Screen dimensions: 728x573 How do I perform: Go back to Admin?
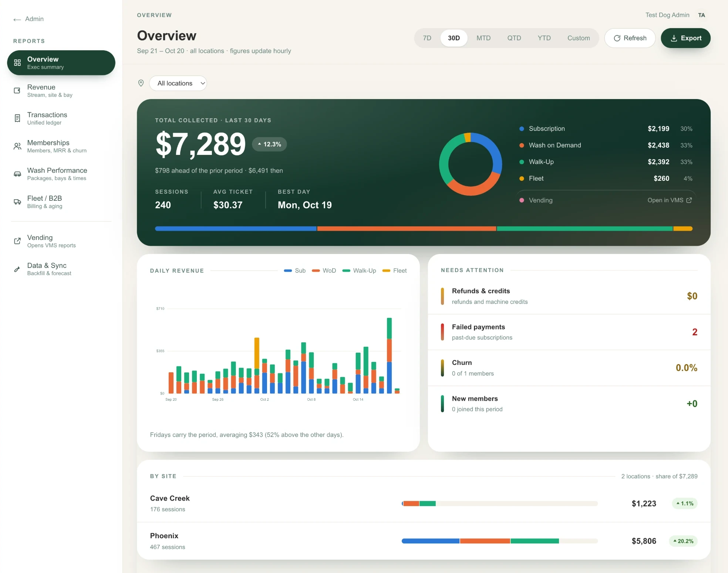pyautogui.click(x=28, y=19)
